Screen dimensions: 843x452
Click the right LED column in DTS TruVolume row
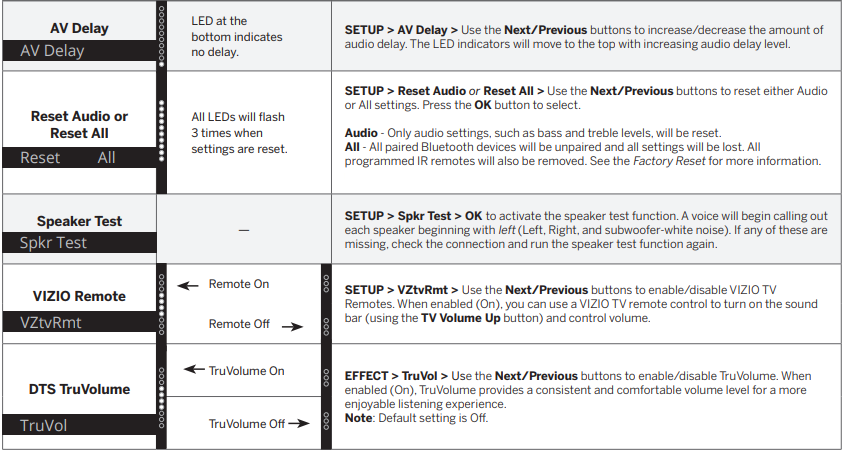pos(326,393)
